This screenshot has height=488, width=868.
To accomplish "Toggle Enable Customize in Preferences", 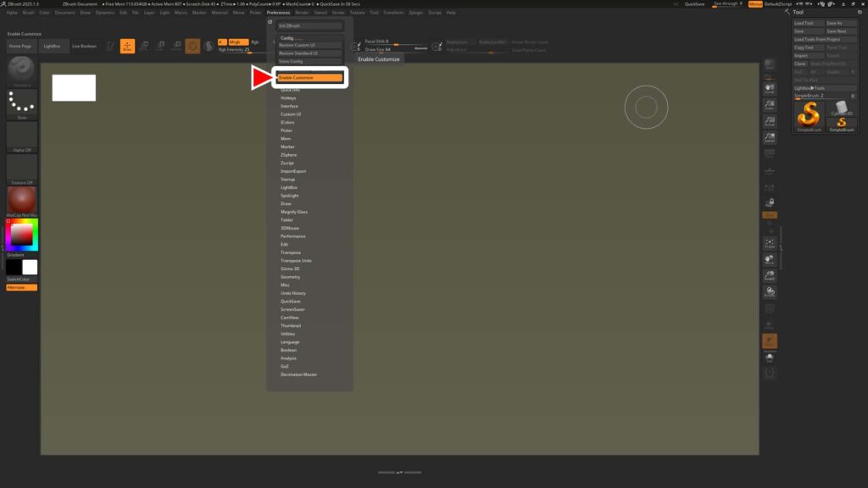I will coord(309,78).
